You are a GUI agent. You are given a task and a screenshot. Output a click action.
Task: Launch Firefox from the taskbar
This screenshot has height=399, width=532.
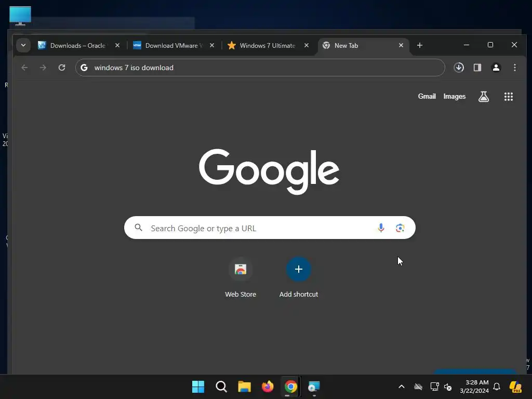(268, 387)
